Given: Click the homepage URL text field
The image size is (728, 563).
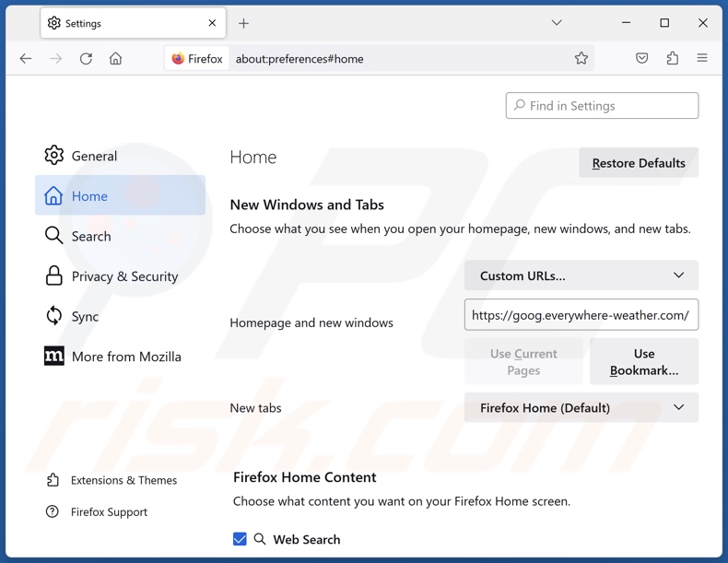Looking at the screenshot, I should 581,315.
